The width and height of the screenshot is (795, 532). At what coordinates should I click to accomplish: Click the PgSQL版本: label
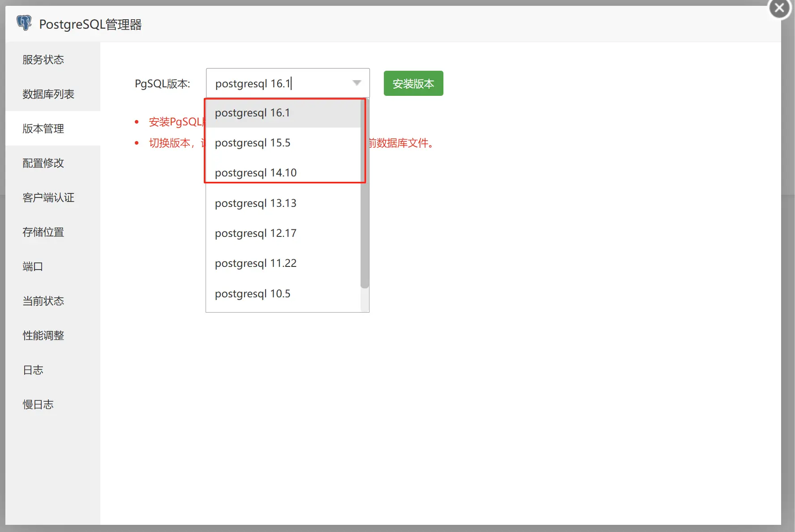[163, 84]
